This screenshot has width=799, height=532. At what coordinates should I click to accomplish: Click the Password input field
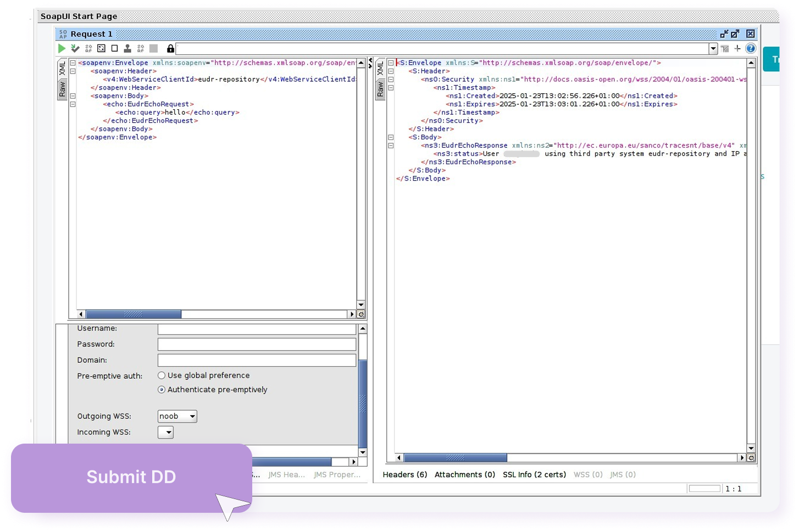click(257, 344)
